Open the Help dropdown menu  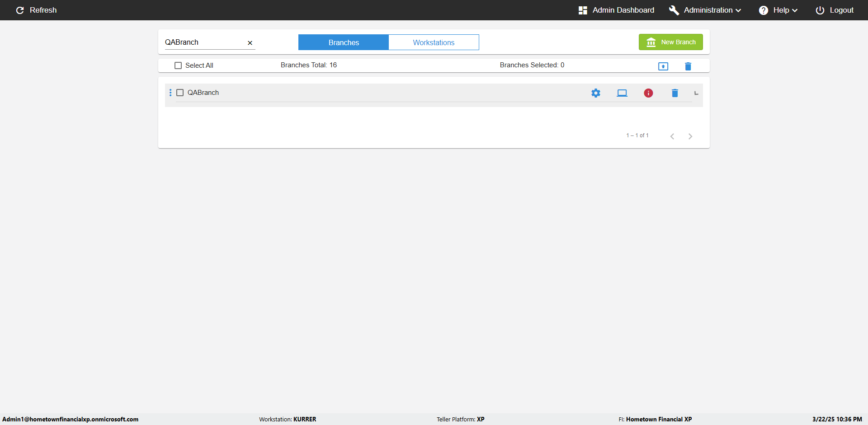point(778,10)
